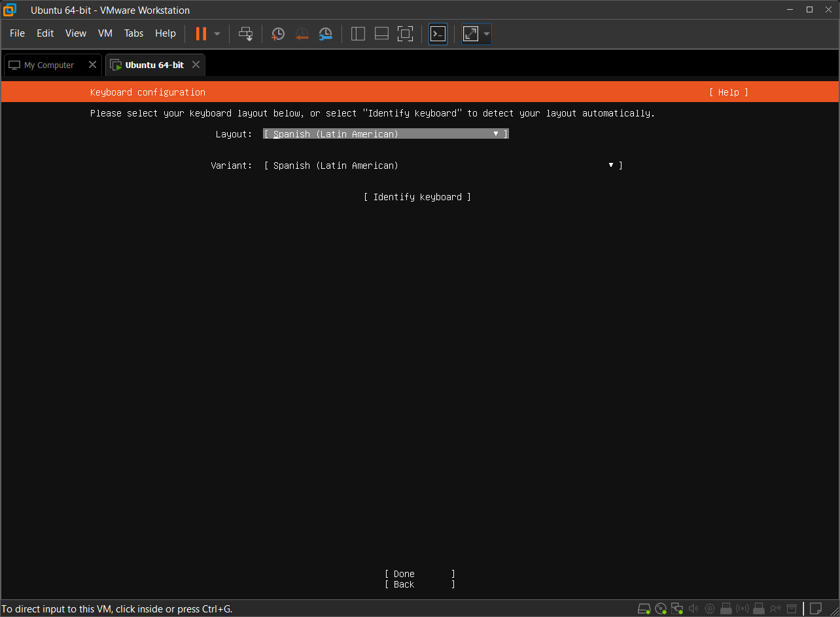Open the snapshot manager wrench-clock icon

(x=325, y=34)
